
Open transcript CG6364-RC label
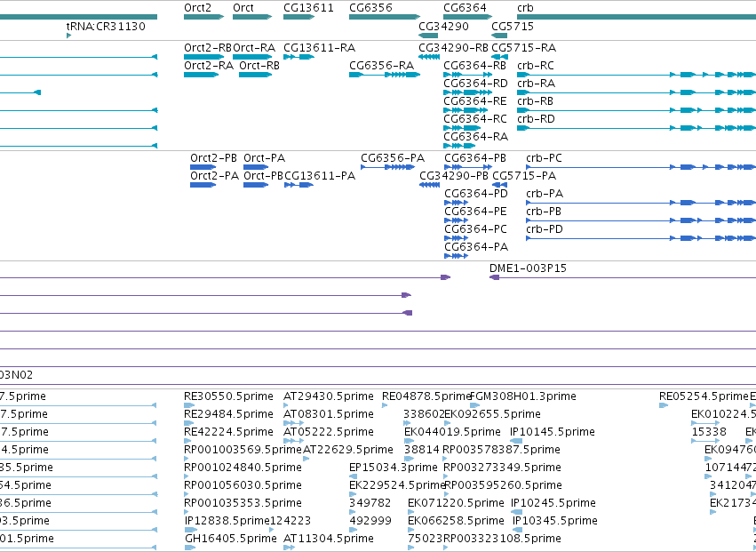[x=475, y=119]
